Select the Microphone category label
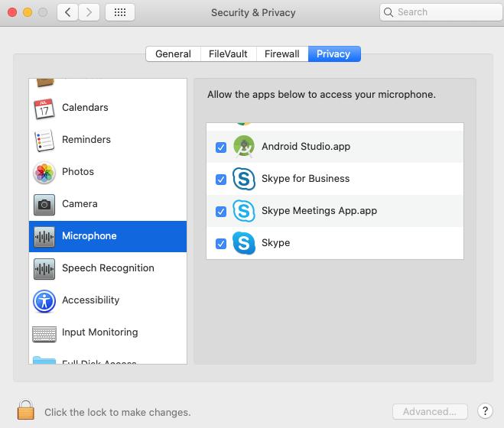This screenshot has width=504, height=428. (89, 236)
